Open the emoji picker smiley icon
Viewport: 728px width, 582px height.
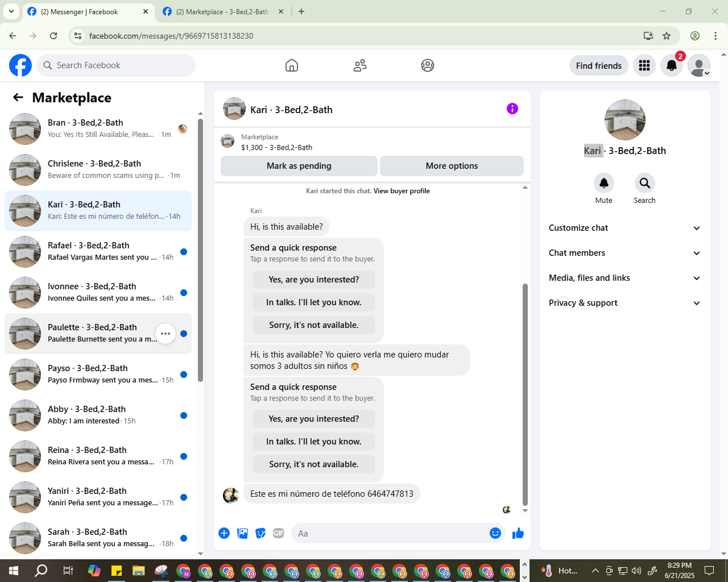click(x=495, y=533)
